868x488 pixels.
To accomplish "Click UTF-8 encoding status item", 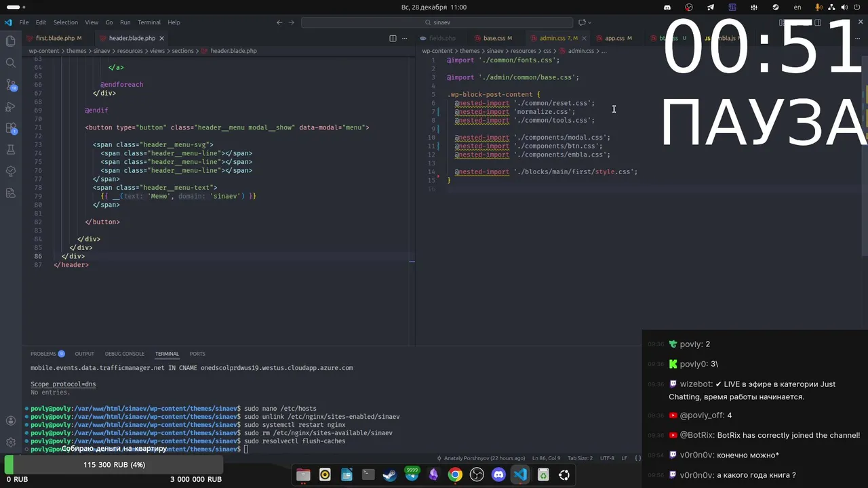I will coord(607,458).
